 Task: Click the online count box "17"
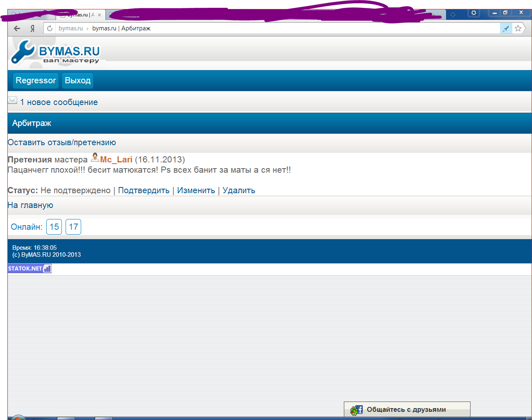click(x=73, y=227)
